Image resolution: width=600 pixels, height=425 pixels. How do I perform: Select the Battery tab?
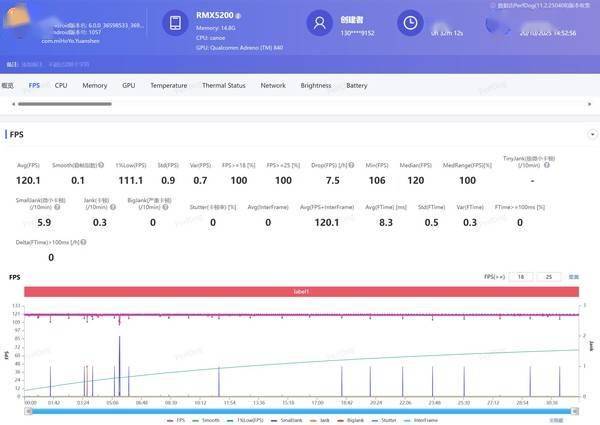[356, 86]
